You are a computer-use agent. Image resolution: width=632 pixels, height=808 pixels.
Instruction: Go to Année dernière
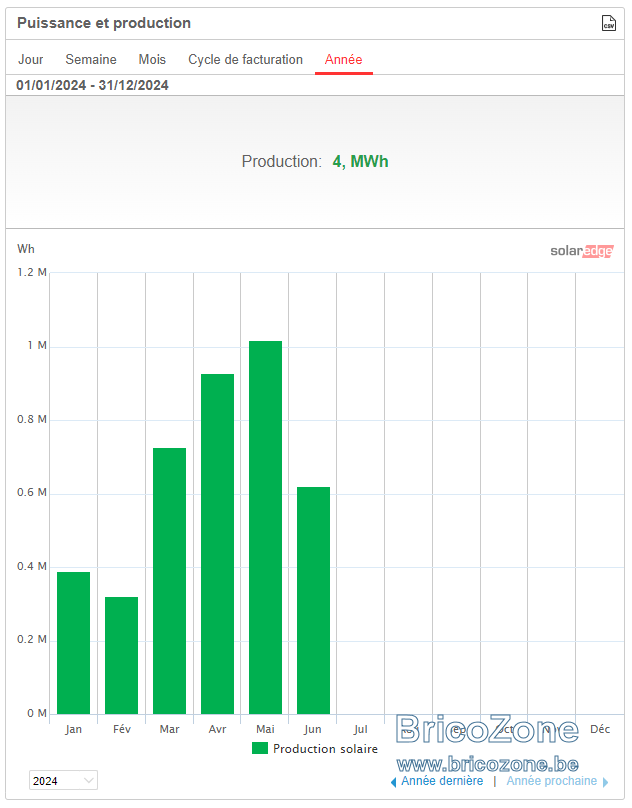(x=442, y=781)
